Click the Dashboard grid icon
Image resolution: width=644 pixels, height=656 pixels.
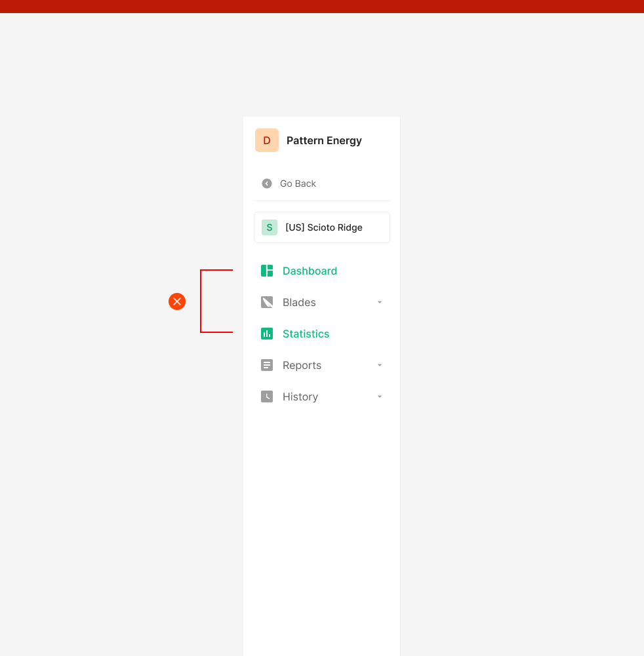[x=267, y=271]
